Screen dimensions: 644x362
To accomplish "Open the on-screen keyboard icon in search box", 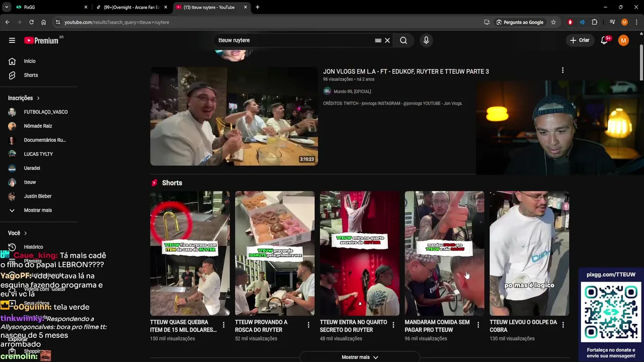I will point(378,40).
